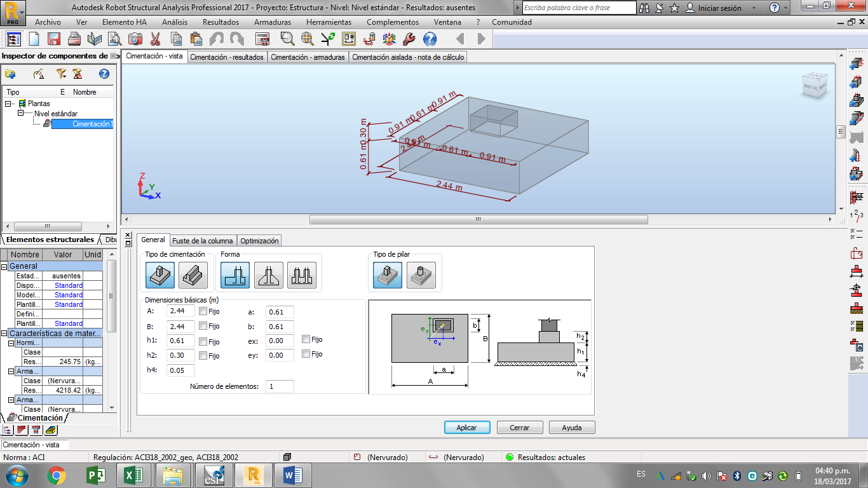Collapse the General properties section

(x=4, y=266)
